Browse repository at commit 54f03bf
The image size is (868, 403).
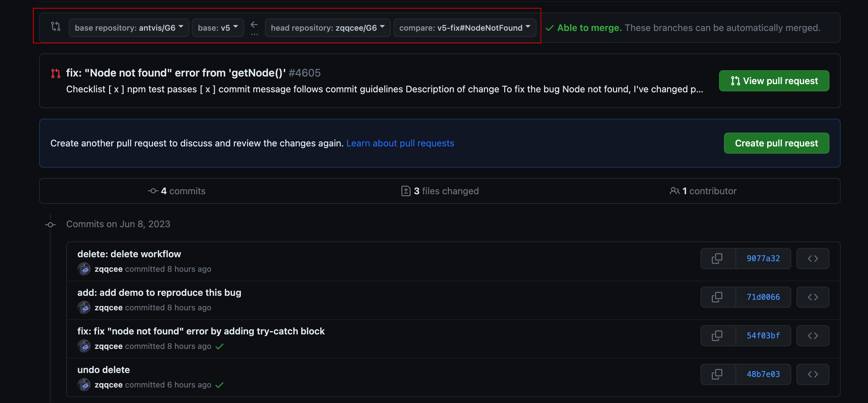click(x=812, y=335)
